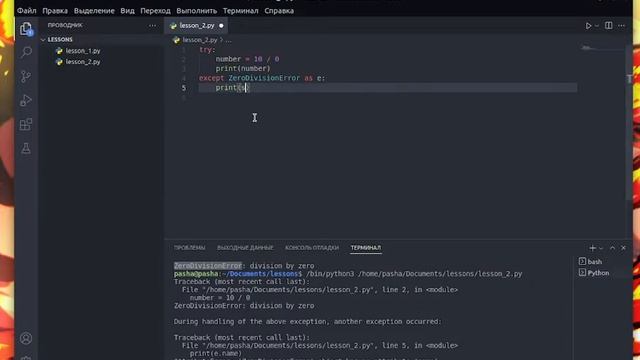Open the Run and Debug view
This screenshot has width=640, height=360.
(x=26, y=100)
